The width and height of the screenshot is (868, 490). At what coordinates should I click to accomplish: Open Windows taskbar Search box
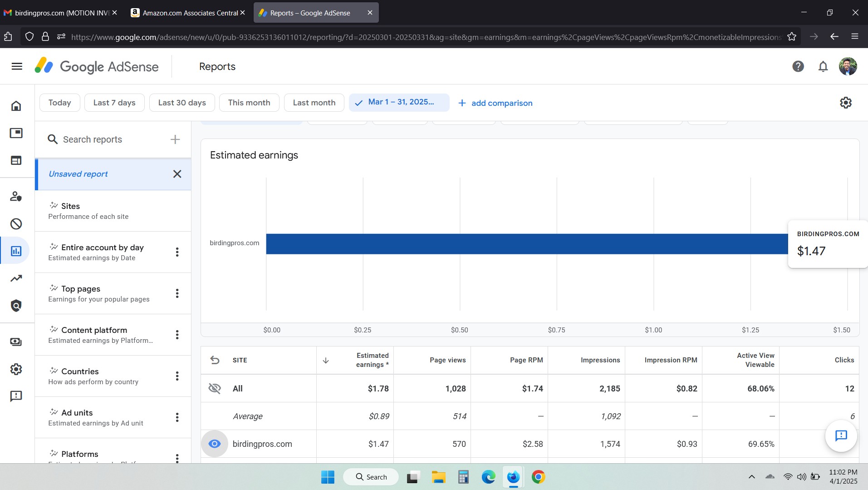(x=371, y=477)
